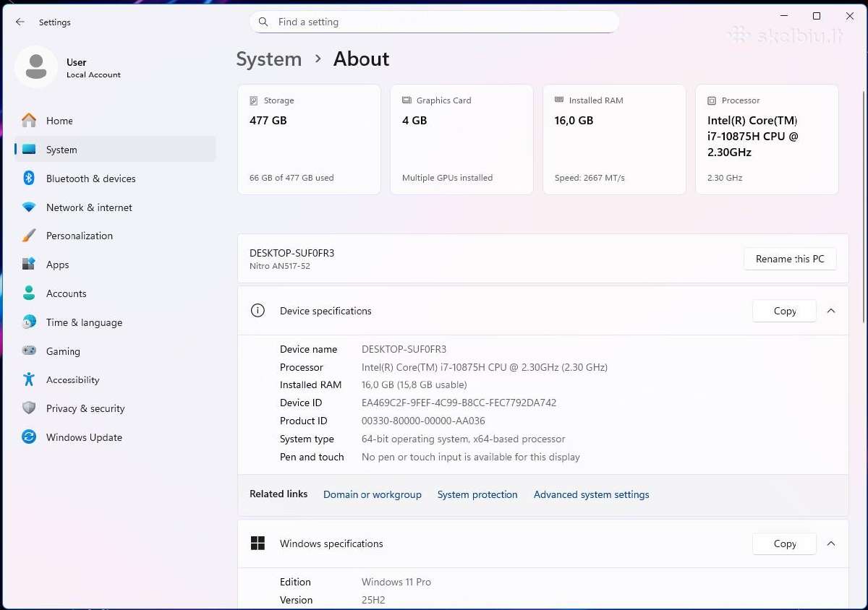868x610 pixels.
Task: Click the Product ID 00330-80000-00000-AA036
Action: pos(423,421)
